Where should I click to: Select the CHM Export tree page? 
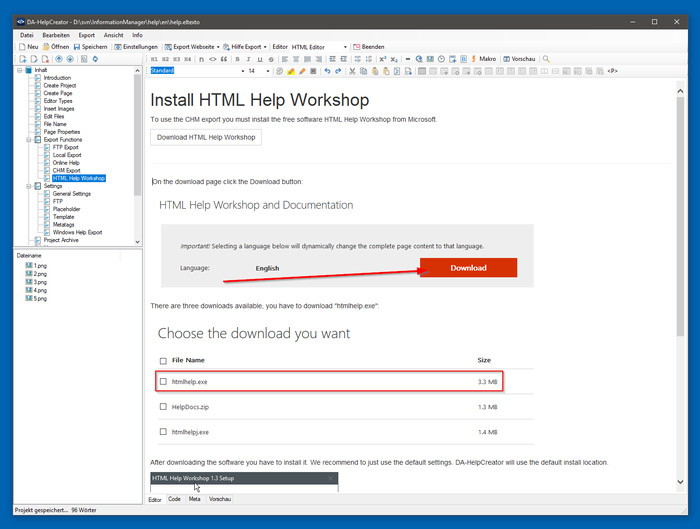(67, 171)
